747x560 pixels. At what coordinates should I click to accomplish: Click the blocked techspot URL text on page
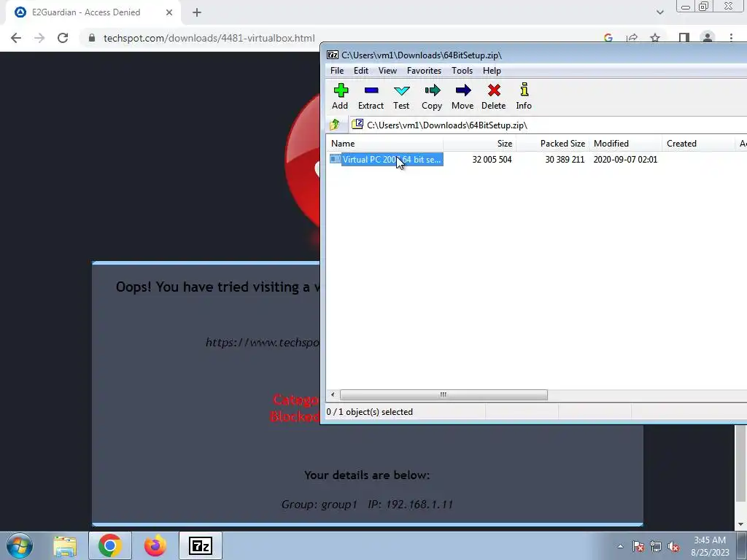point(263,343)
